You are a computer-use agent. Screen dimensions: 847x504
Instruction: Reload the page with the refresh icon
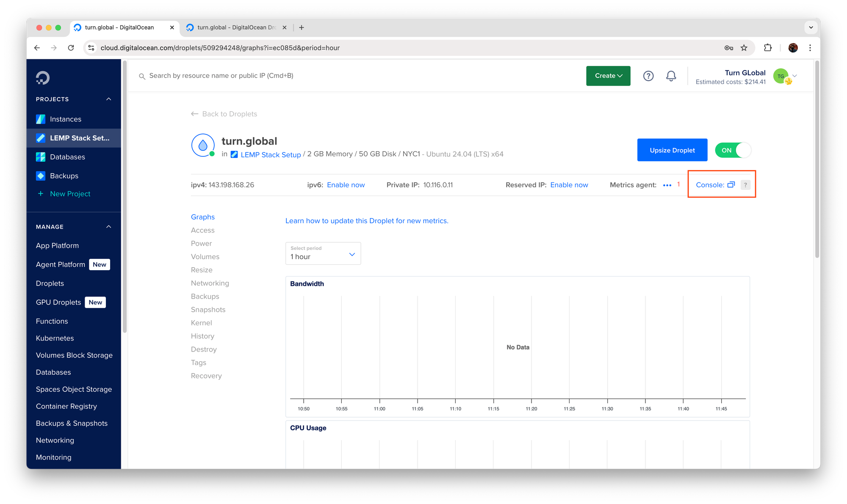(x=71, y=48)
